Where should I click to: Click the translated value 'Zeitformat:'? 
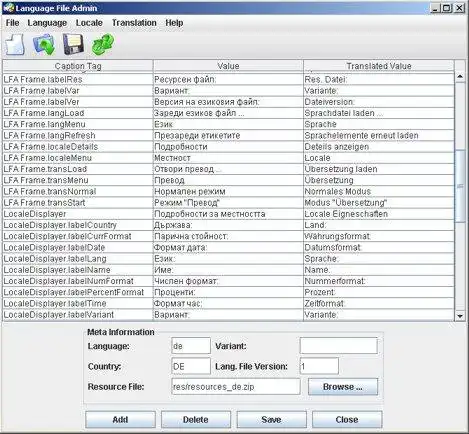325,304
